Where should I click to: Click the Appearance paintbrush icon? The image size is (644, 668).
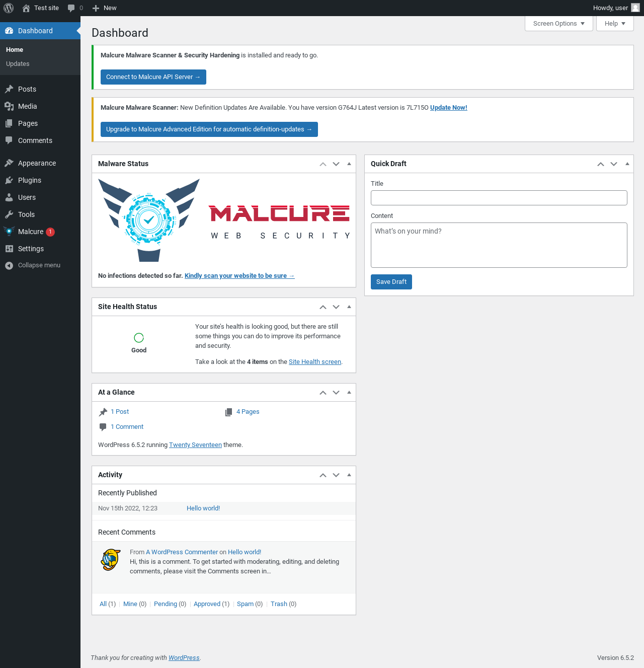coord(9,163)
